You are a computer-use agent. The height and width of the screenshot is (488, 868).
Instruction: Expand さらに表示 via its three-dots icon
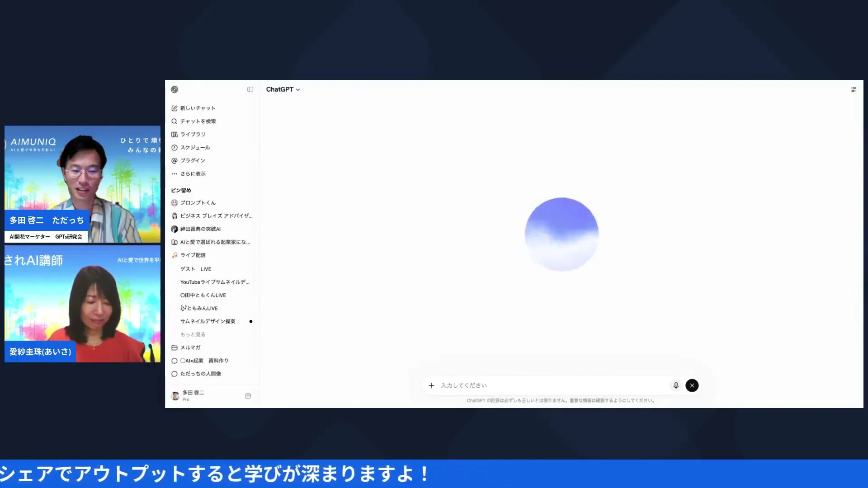click(x=175, y=174)
